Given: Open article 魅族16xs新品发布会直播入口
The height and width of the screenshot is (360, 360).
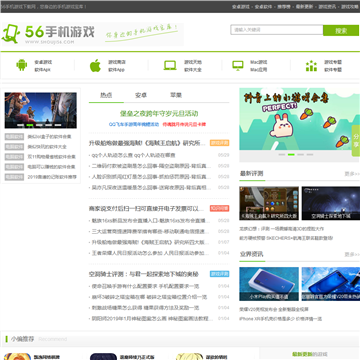Looking at the screenshot, I should pos(151,221).
